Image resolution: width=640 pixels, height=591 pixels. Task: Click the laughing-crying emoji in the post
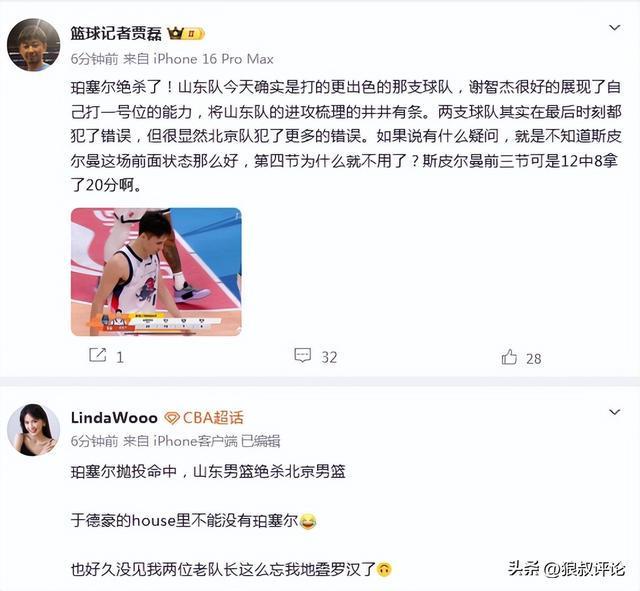tap(308, 521)
